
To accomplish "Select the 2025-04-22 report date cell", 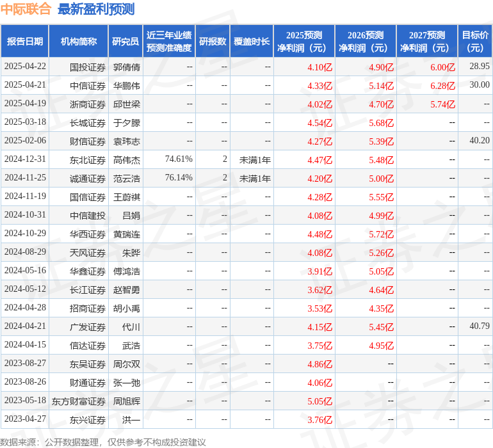I will 25,67.
